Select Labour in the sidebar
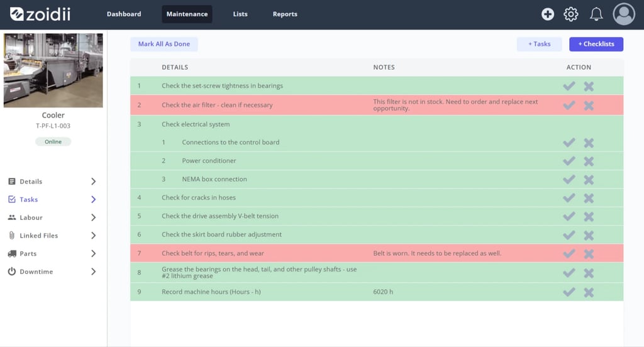This screenshot has height=347, width=644. coord(31,218)
